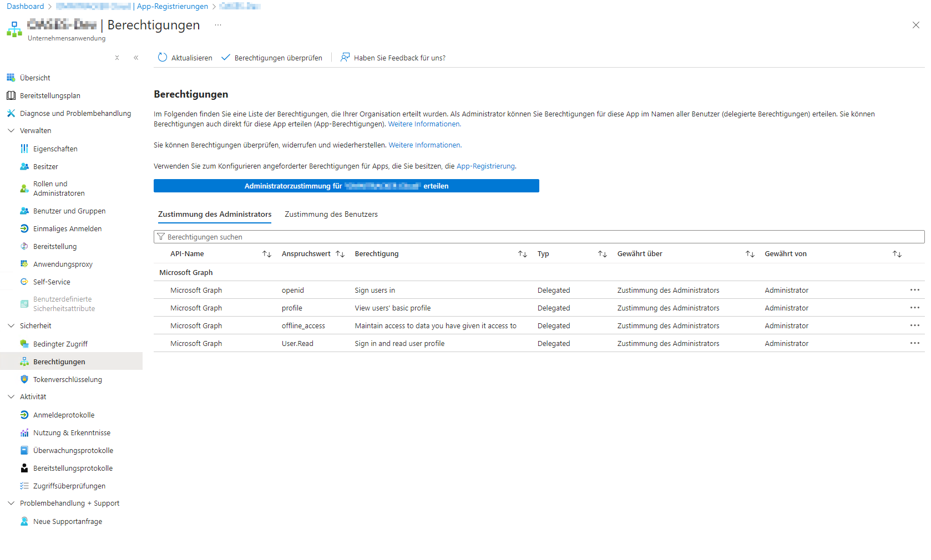The height and width of the screenshot is (560, 931).
Task: Open the ellipsis menu for User.Read row
Action: coord(915,343)
